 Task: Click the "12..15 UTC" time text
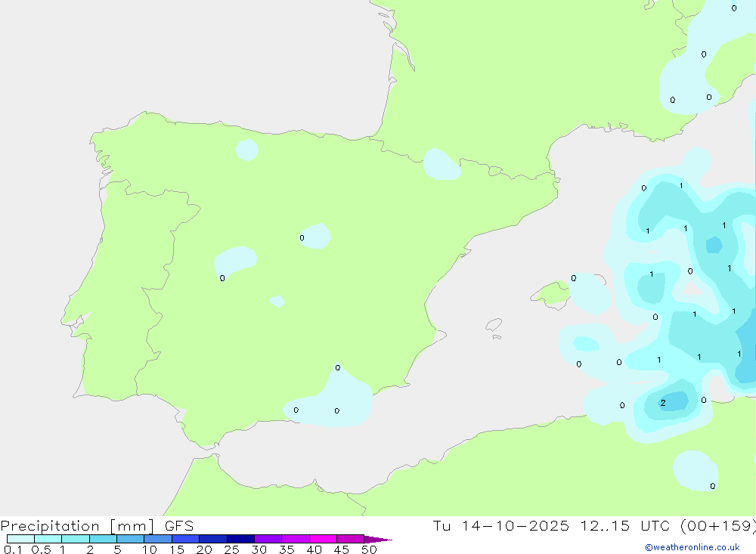(625, 525)
